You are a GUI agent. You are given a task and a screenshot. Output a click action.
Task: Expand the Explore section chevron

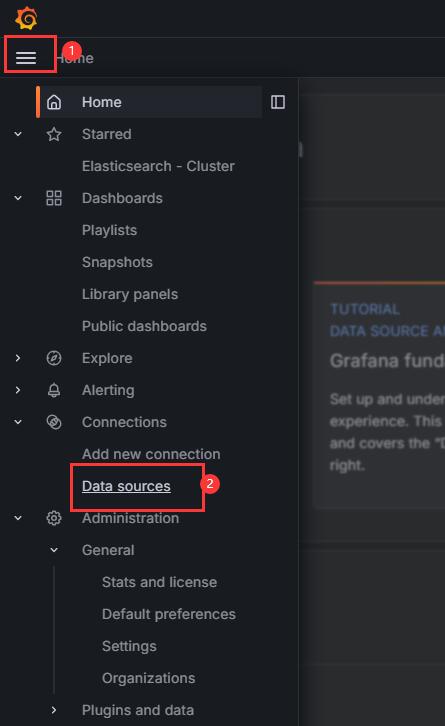tap(18, 358)
